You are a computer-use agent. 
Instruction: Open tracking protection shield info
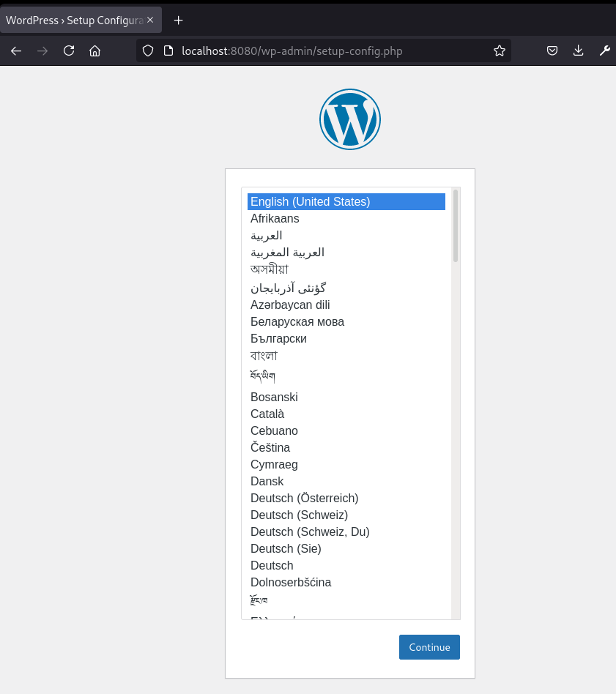[148, 51]
